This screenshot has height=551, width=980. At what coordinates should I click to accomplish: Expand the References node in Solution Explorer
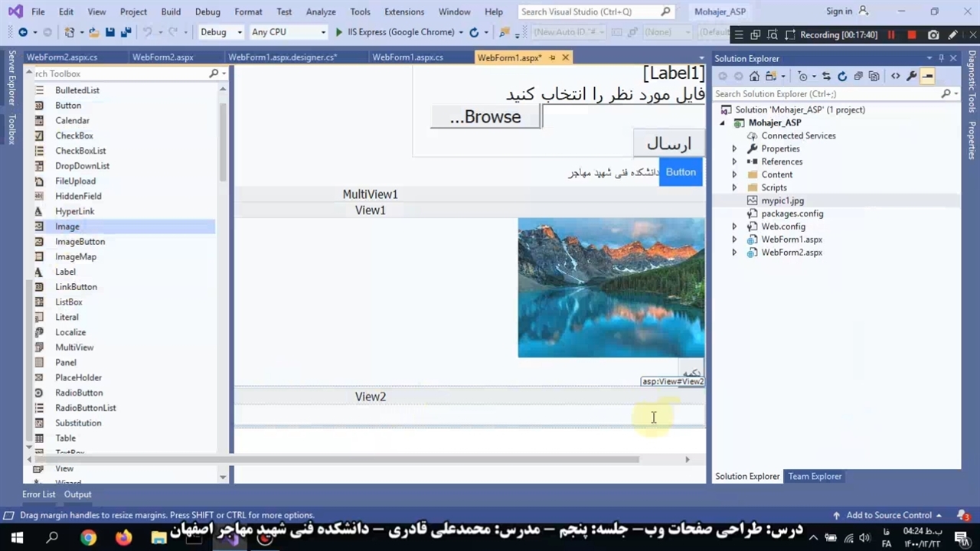point(734,161)
